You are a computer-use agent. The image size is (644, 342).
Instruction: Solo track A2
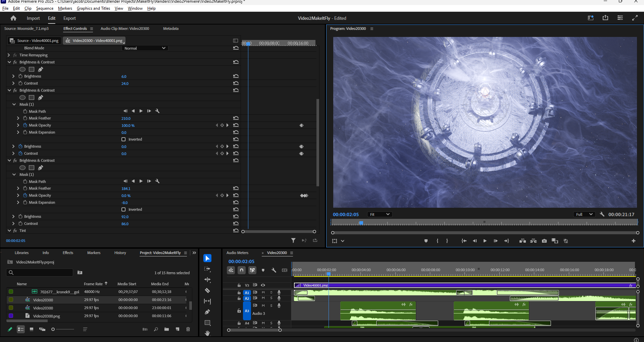click(271, 298)
